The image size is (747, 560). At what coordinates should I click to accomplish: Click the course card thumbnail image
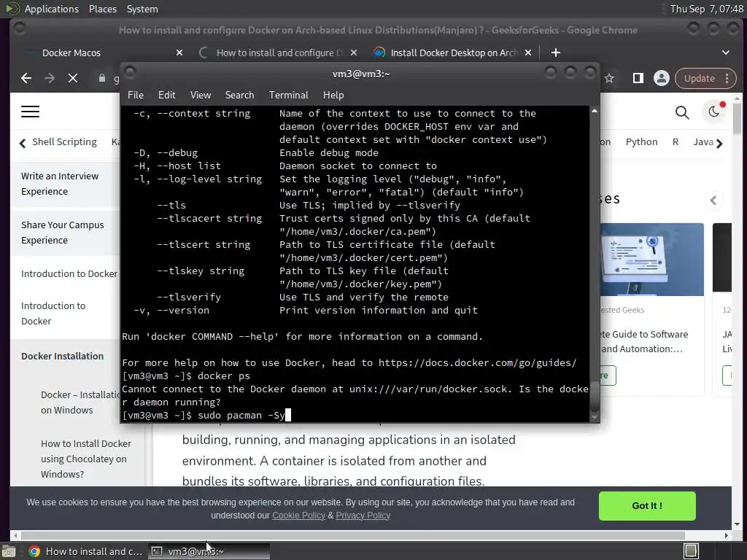[x=651, y=260]
